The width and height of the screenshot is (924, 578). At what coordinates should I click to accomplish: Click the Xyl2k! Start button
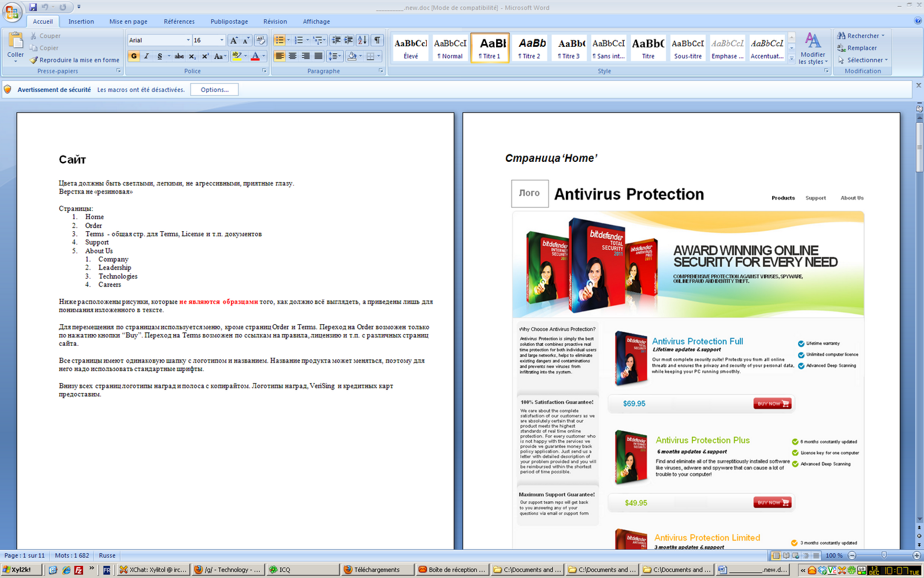[x=21, y=570]
